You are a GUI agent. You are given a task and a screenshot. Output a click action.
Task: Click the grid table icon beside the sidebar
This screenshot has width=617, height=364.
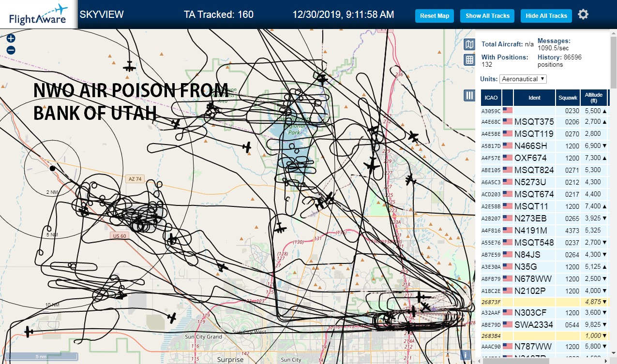469,60
